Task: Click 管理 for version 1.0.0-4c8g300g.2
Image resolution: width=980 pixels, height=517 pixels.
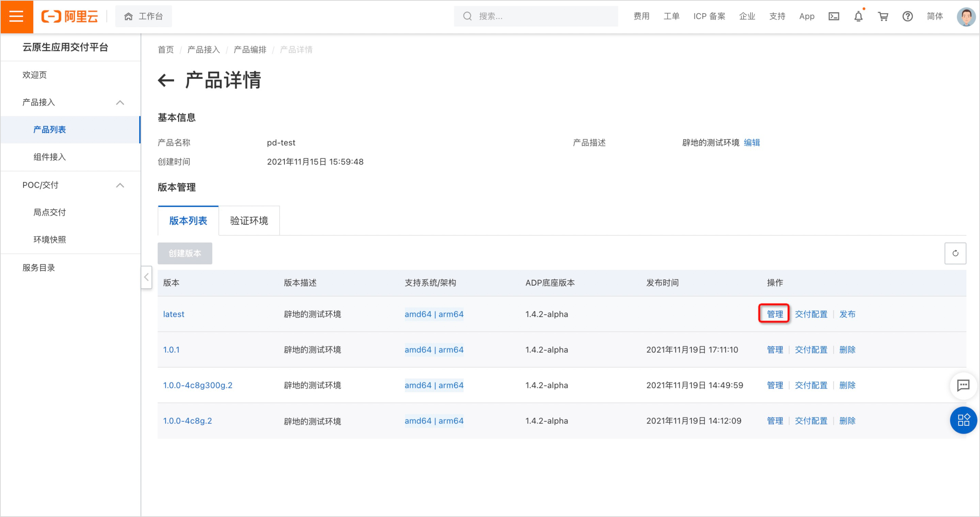Action: tap(774, 385)
